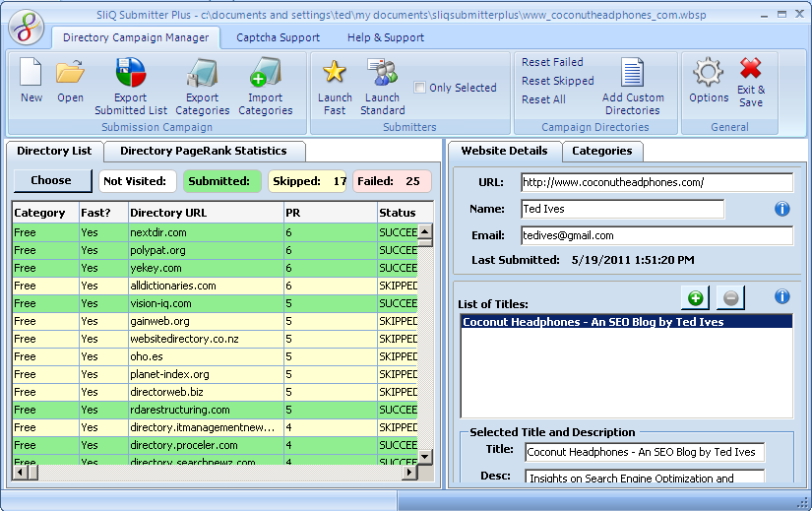Export Submitted List from campaign
812x511 pixels.
131,87
